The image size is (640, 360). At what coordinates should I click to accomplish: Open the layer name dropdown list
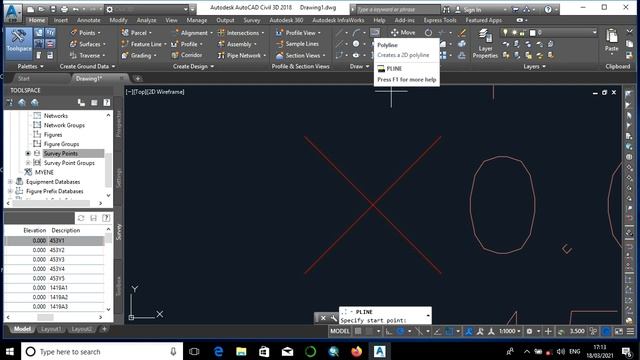594,32
